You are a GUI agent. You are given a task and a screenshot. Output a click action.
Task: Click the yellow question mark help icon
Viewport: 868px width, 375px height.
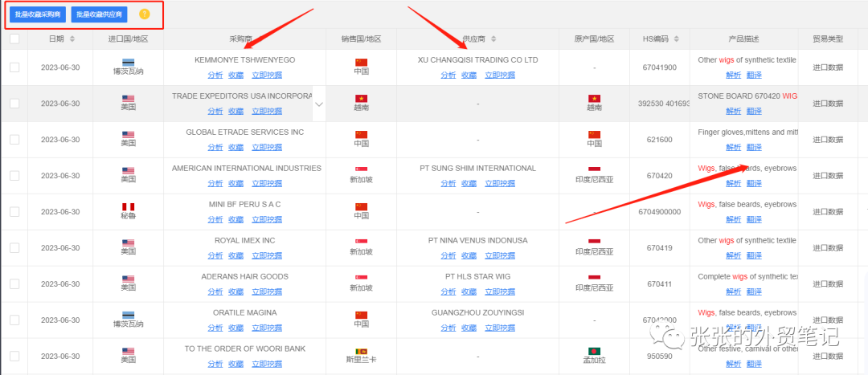[145, 14]
